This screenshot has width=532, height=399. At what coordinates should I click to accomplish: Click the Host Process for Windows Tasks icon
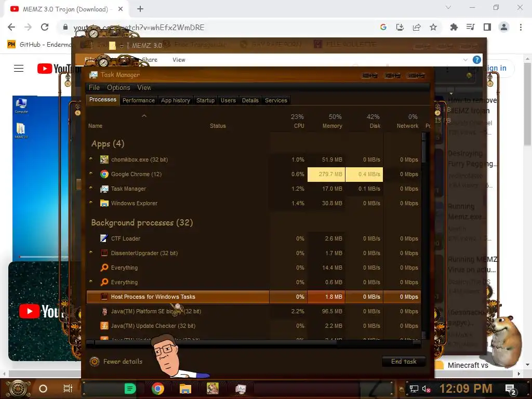tap(104, 297)
